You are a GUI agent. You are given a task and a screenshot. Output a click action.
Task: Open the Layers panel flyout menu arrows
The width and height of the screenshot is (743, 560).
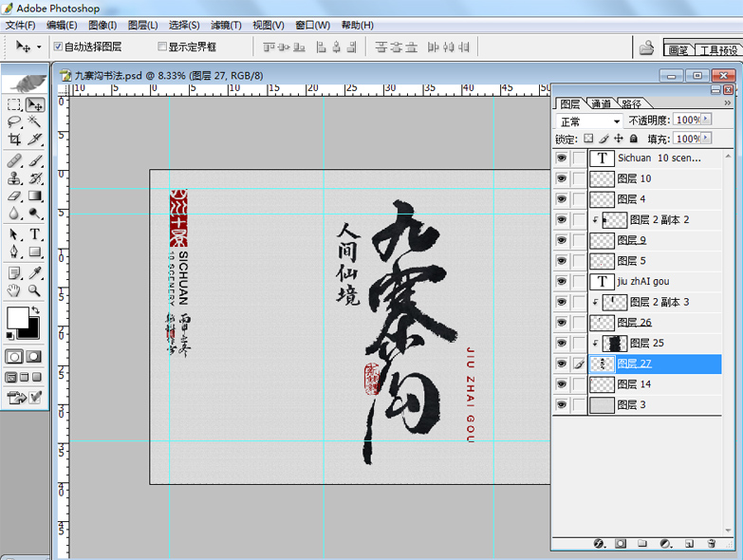pyautogui.click(x=728, y=103)
